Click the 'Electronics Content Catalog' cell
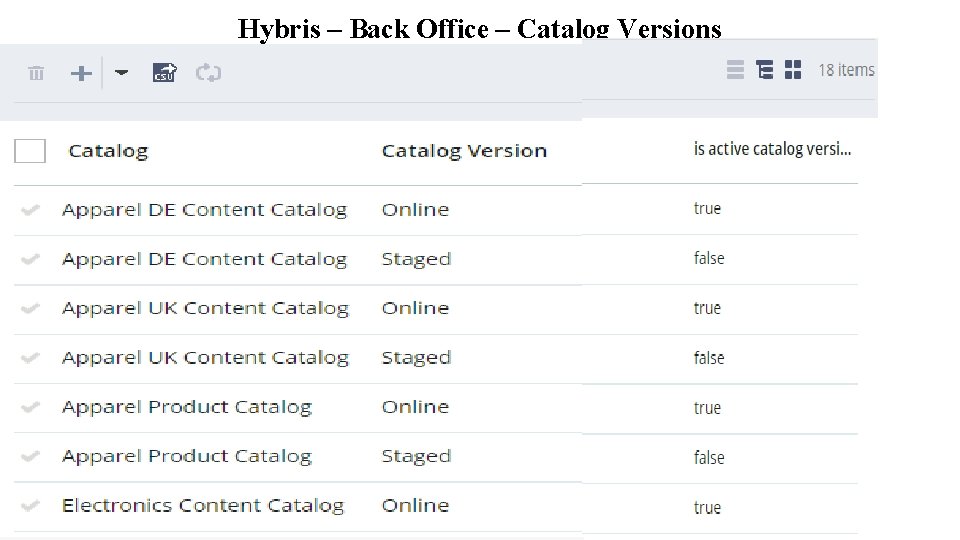This screenshot has height=540, width=960. tap(203, 506)
